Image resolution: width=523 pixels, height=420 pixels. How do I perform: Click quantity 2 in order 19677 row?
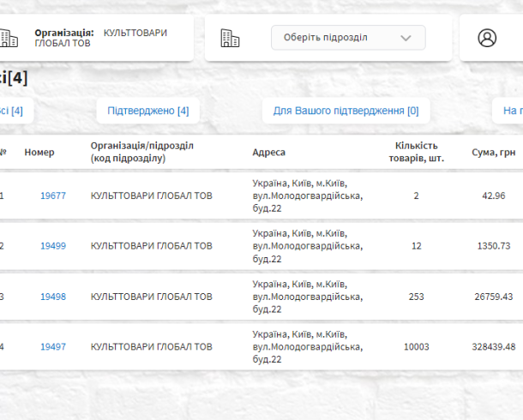(417, 195)
